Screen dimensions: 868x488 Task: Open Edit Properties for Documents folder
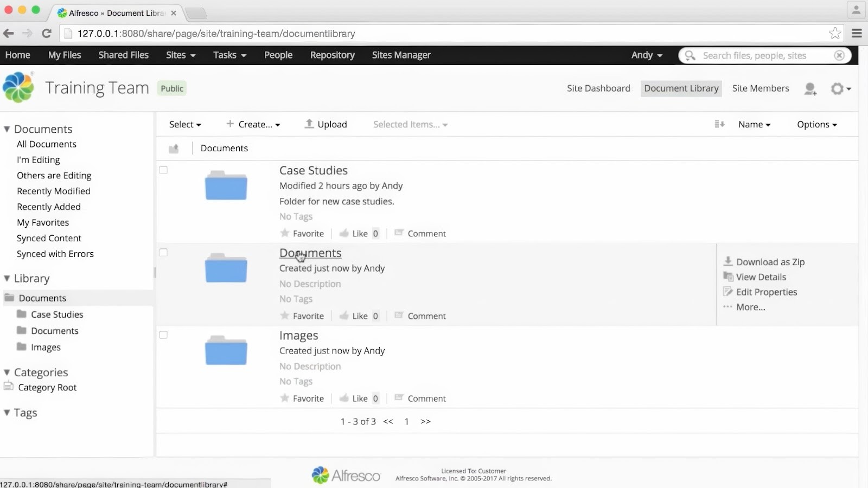point(766,292)
